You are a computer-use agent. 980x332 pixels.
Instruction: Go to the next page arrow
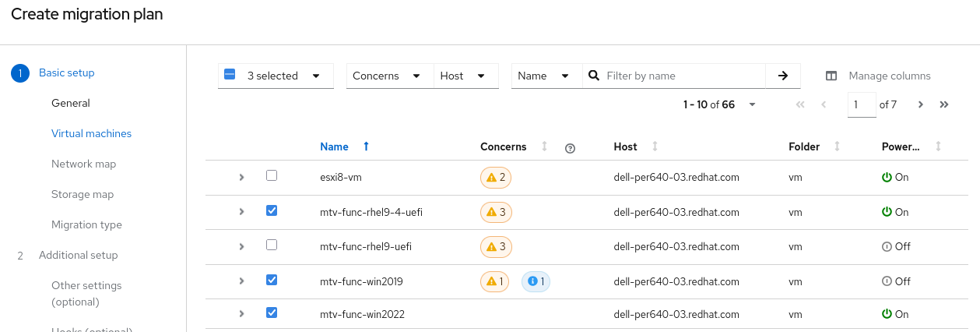point(921,104)
